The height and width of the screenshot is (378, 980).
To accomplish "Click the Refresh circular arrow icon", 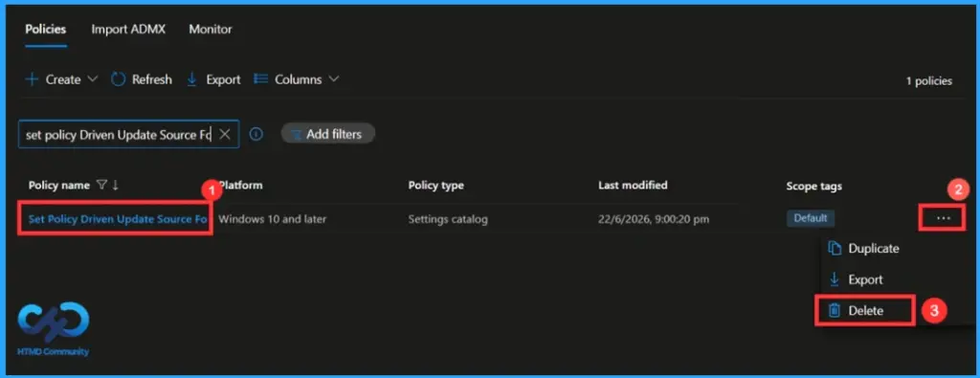I will tap(118, 79).
